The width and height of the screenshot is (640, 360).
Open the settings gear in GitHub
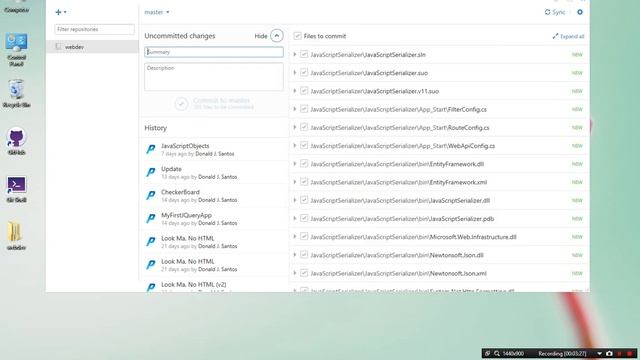(x=580, y=12)
